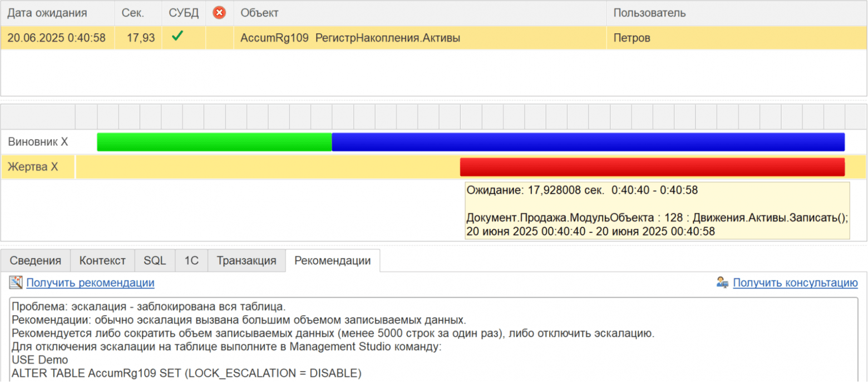Click the red waiting bar in Жертва row
The image size is (868, 382).
pyautogui.click(x=652, y=167)
